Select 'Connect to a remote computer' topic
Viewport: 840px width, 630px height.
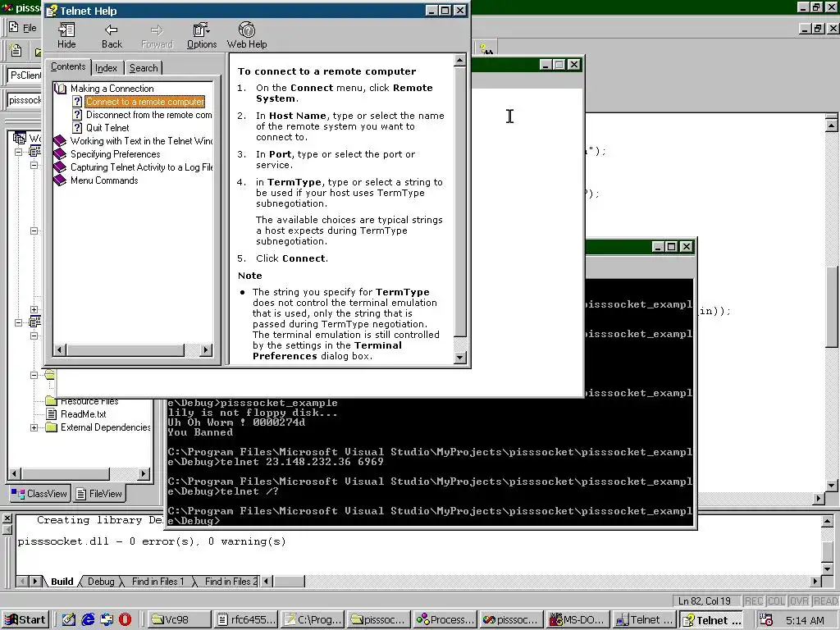pos(144,102)
